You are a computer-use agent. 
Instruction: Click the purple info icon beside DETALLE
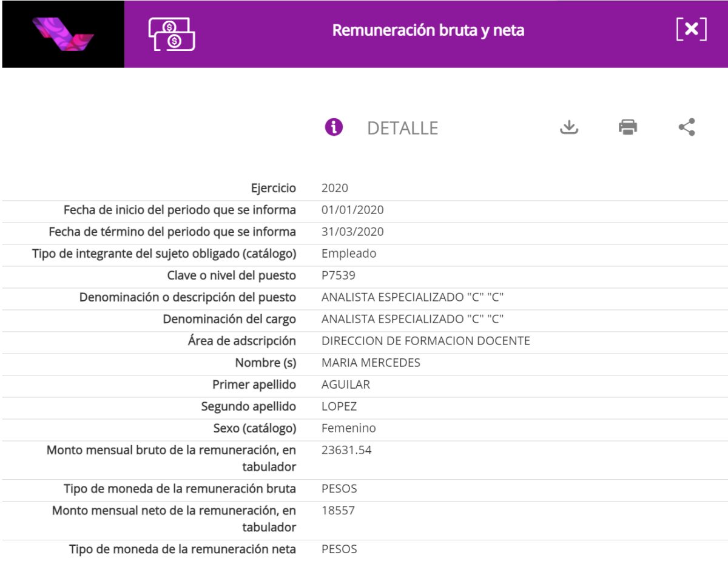334,127
